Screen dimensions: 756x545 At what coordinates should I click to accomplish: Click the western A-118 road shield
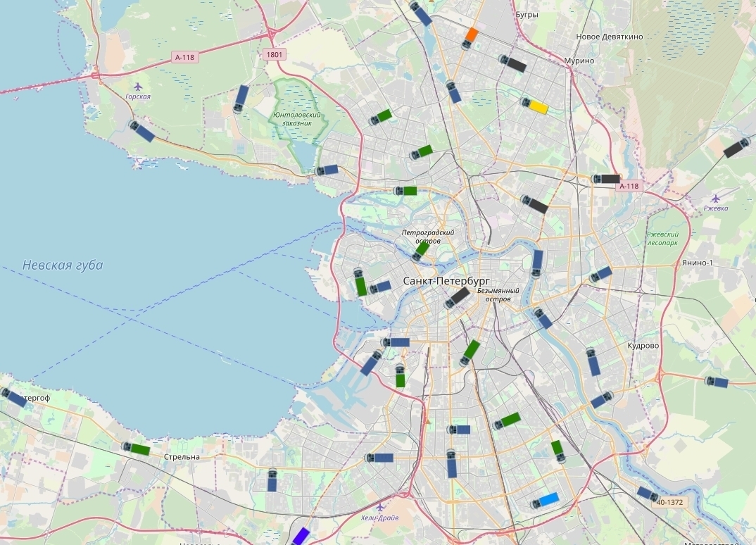tap(184, 58)
